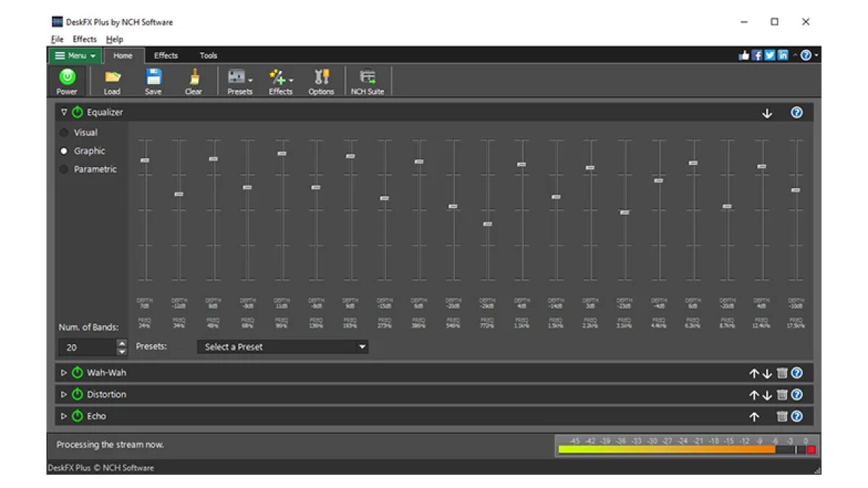The width and height of the screenshot is (868, 488).
Task: Switch to the Effects tab
Action: tap(166, 55)
